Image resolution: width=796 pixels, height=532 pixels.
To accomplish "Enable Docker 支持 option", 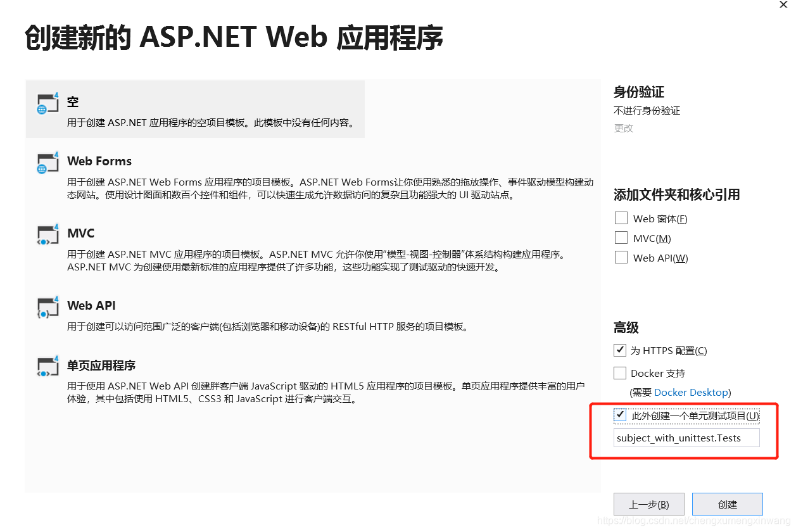I will pos(619,372).
